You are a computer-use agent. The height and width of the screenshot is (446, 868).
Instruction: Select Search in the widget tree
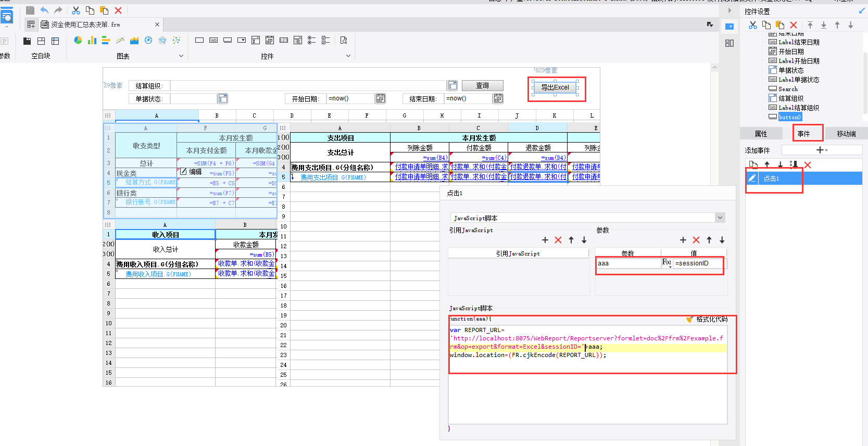click(x=788, y=89)
